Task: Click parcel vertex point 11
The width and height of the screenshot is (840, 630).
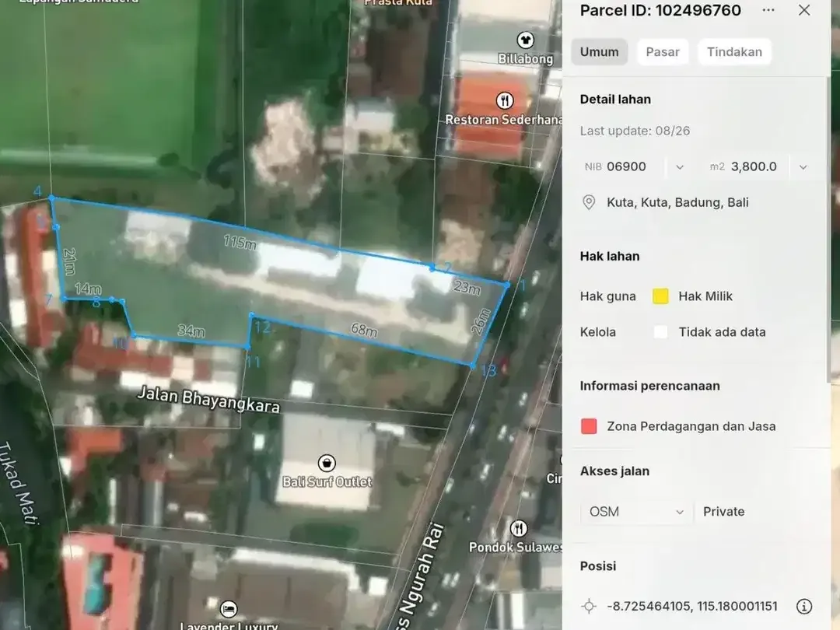Action: 247,348
